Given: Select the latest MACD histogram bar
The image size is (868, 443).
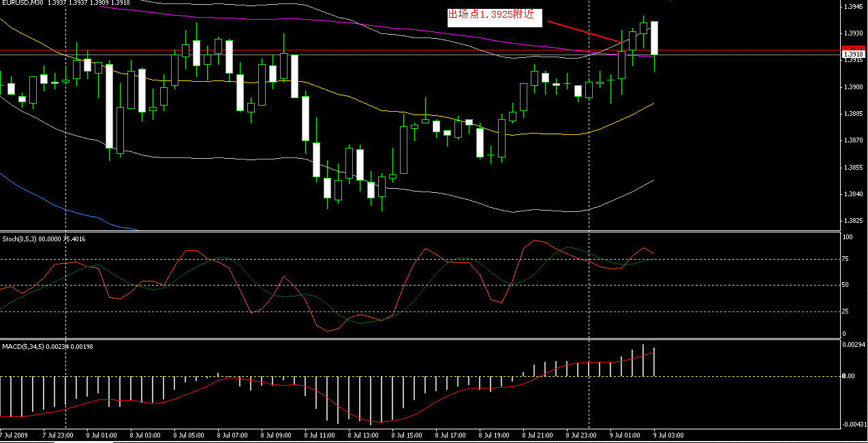Looking at the screenshot, I should coord(654,362).
